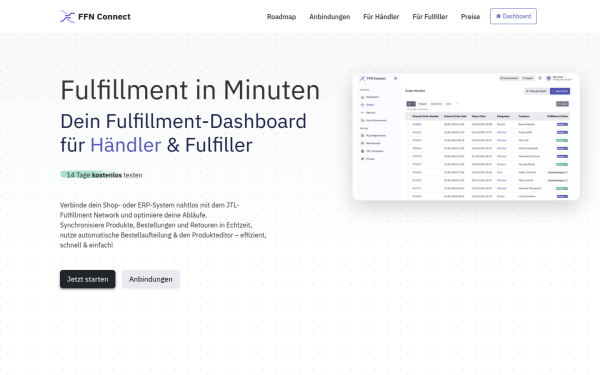This screenshot has height=375, width=600.
Task: Click the highlighted 14 Tage kostenlos testen text
Action: 101,175
